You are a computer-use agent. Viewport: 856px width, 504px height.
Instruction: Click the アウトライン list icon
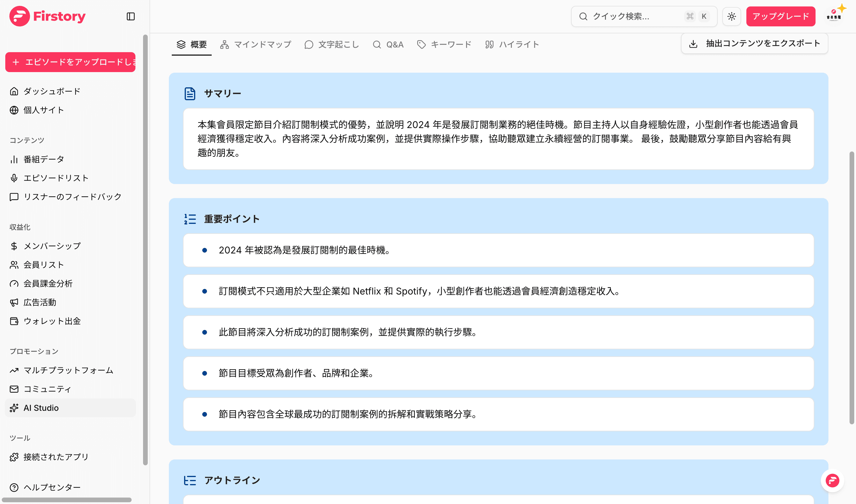coord(190,481)
